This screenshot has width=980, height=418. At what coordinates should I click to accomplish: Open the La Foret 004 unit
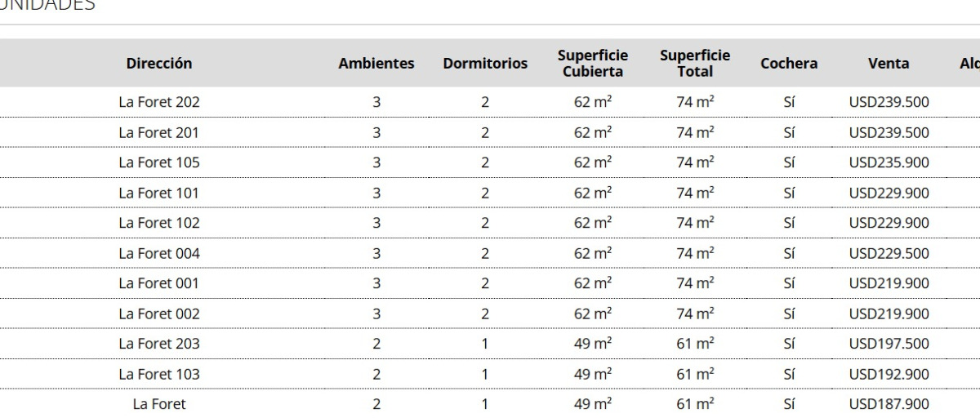point(159,254)
